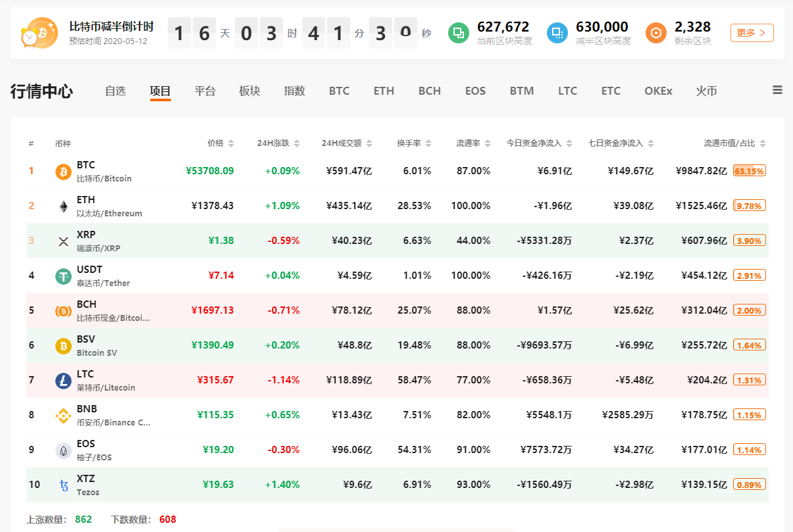
Task: Click the 行情中心 heading
Action: click(x=41, y=91)
